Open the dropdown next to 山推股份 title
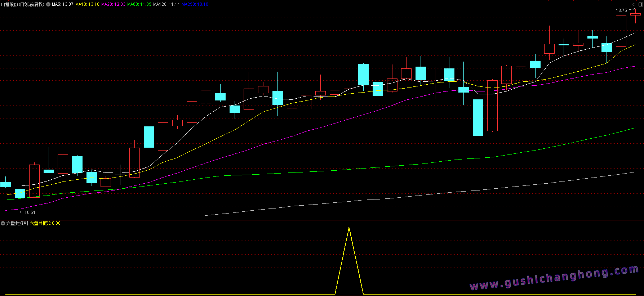644x296 pixels. 48,4
